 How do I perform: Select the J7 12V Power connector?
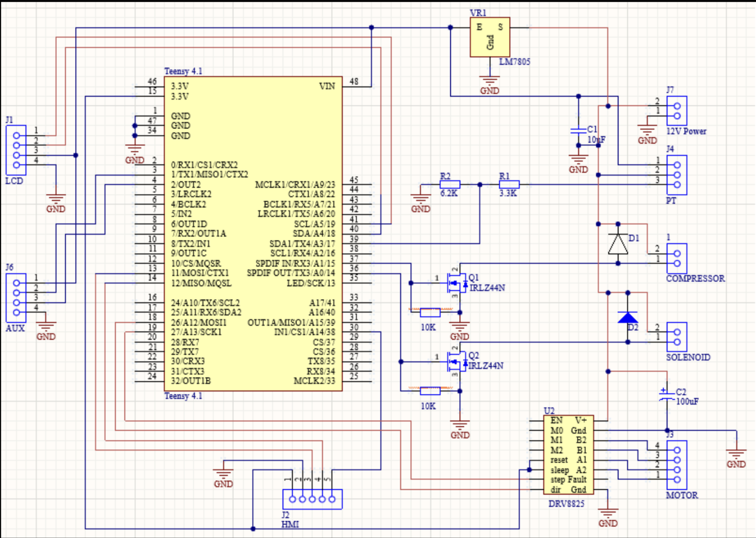(677, 111)
